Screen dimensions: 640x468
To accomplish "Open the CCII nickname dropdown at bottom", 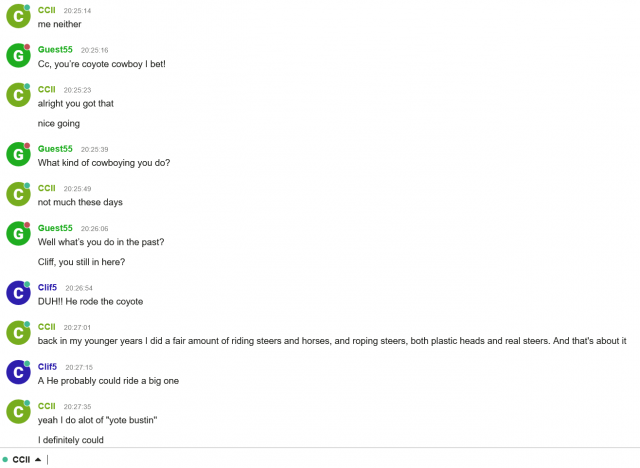I will point(27,459).
